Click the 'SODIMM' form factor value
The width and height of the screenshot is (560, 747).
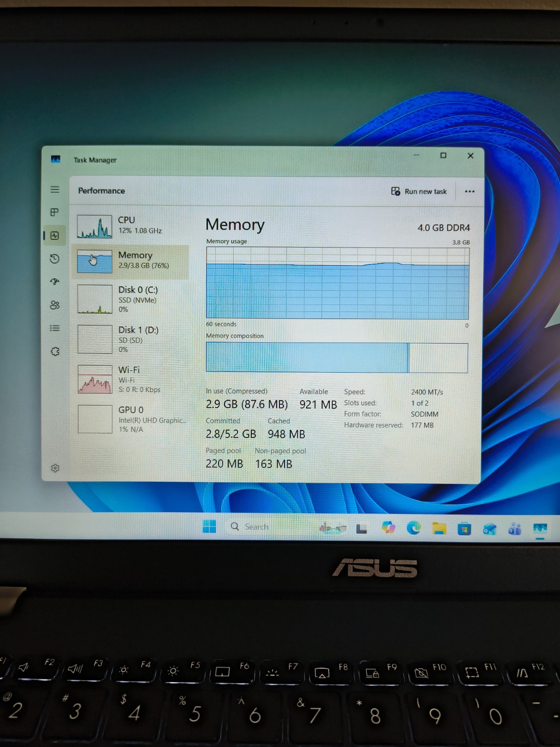(x=425, y=414)
